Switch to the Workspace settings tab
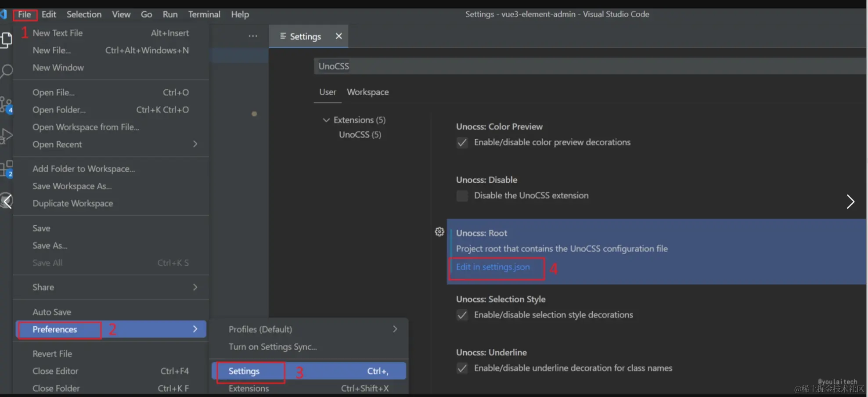 click(368, 92)
